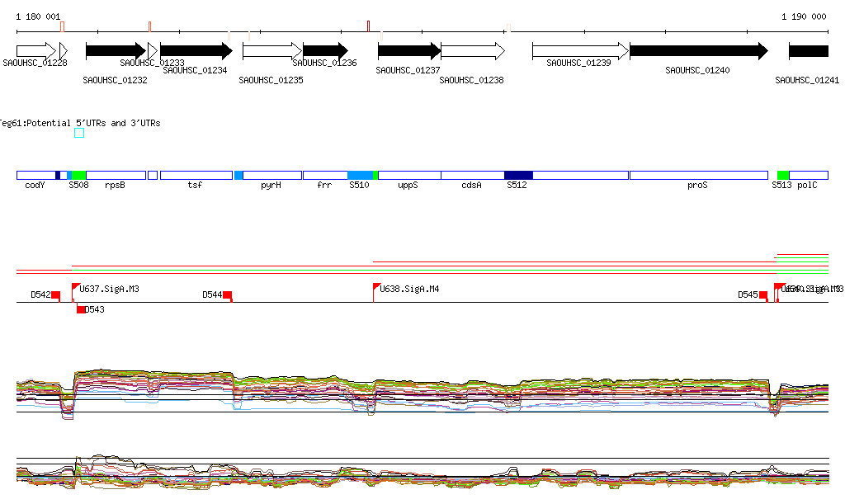
Task: Click the cyan Teg61 UTR box
Action: [x=79, y=133]
